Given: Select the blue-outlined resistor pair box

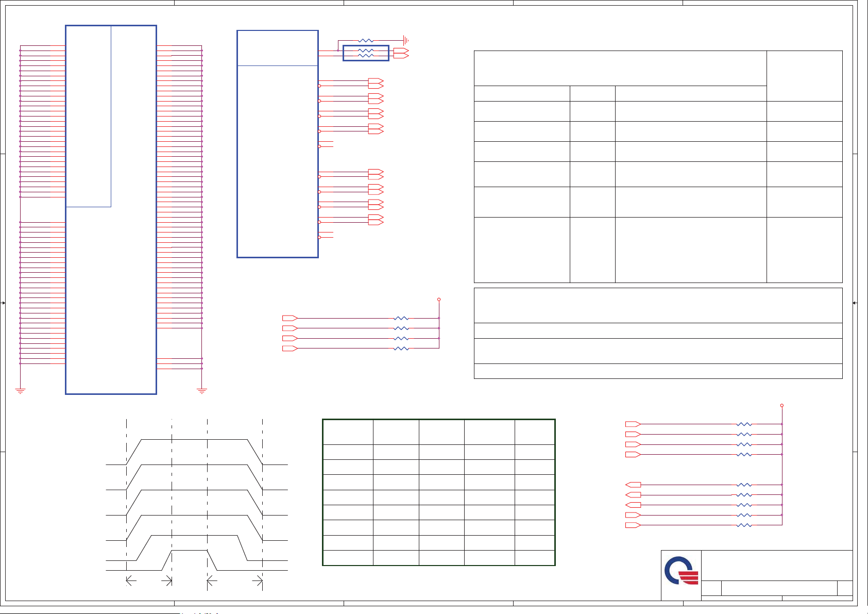Looking at the screenshot, I should [366, 53].
